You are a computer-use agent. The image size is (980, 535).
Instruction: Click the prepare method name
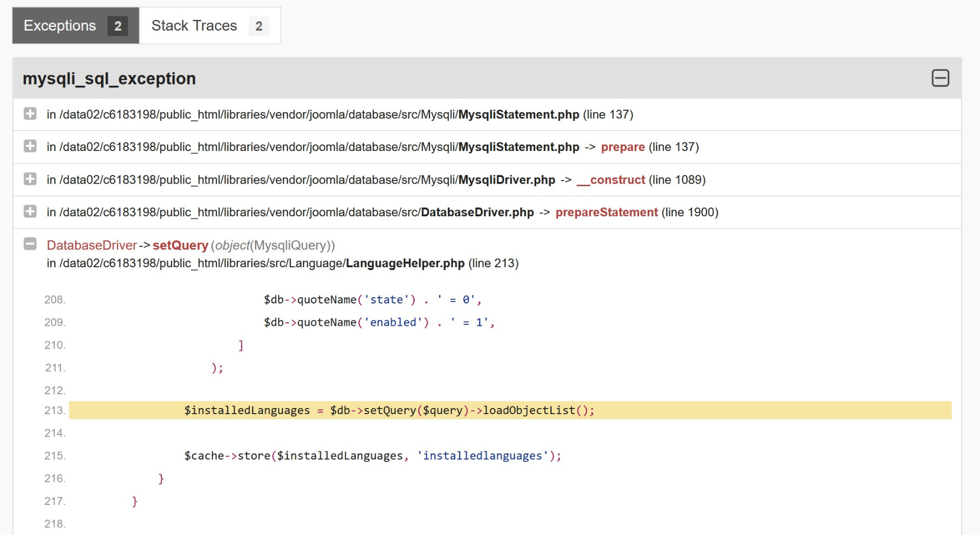tap(623, 147)
